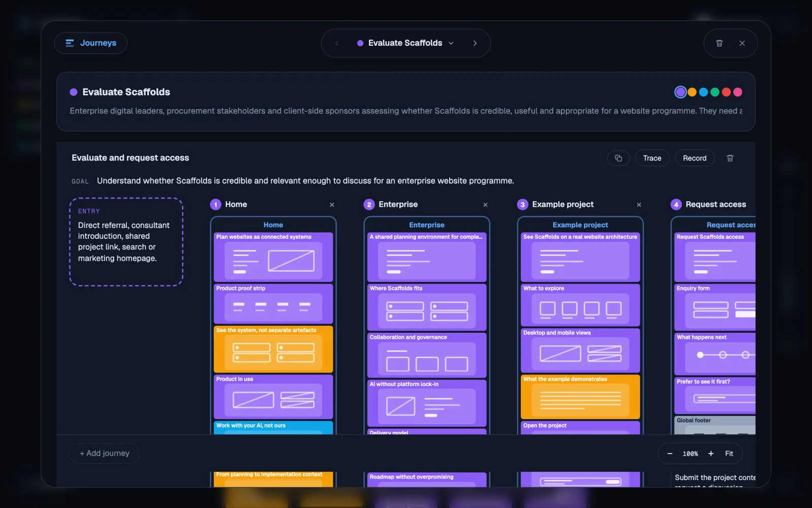Image resolution: width=812 pixels, height=508 pixels.
Task: Select 'Desktop and mobile views' block
Action: pyautogui.click(x=580, y=351)
